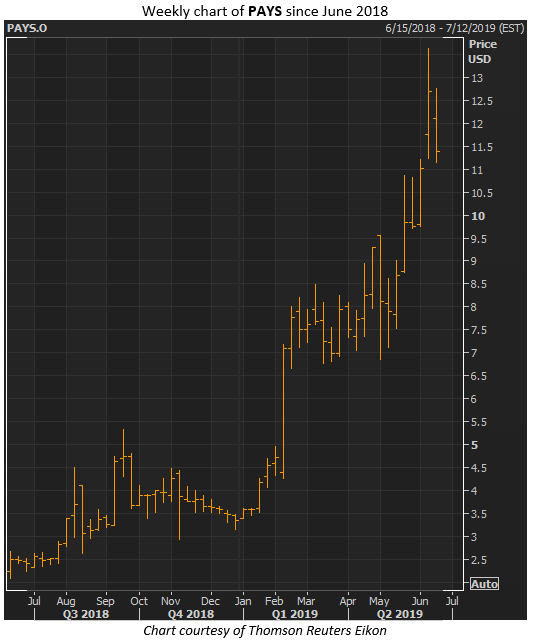Click the 12.5 price axis label
This screenshot has height=643, width=534.
click(x=482, y=101)
